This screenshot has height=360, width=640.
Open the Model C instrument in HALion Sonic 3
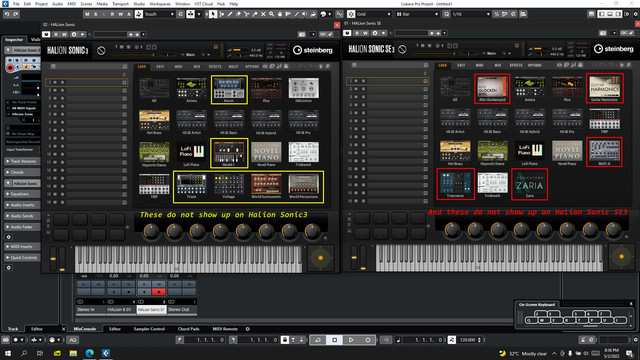pos(229,153)
